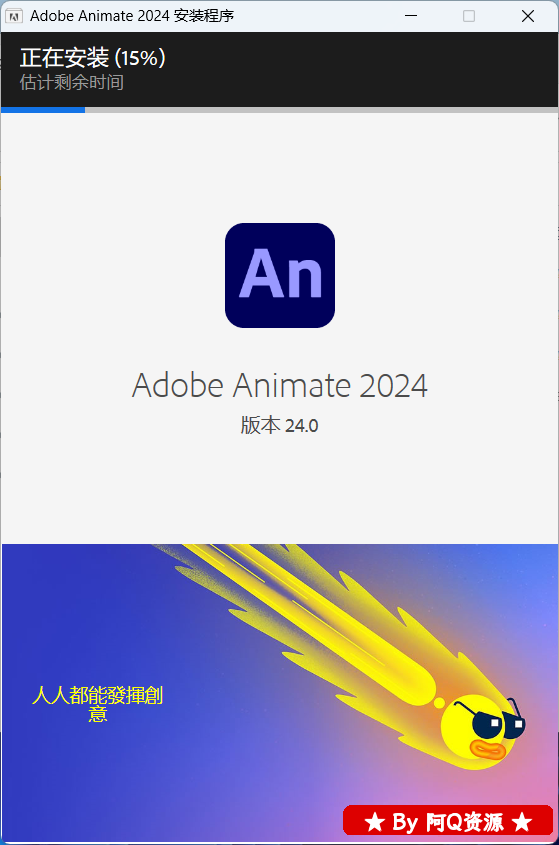The height and width of the screenshot is (845, 559).
Task: Click the blue filled part of progress bar
Action: pos(43,110)
